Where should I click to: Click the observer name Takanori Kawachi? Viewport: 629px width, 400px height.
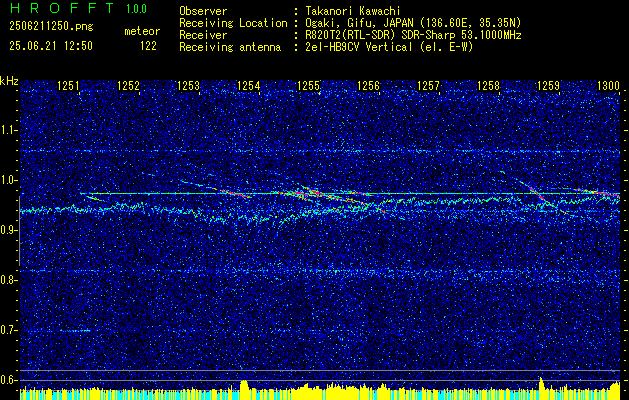pyautogui.click(x=353, y=11)
